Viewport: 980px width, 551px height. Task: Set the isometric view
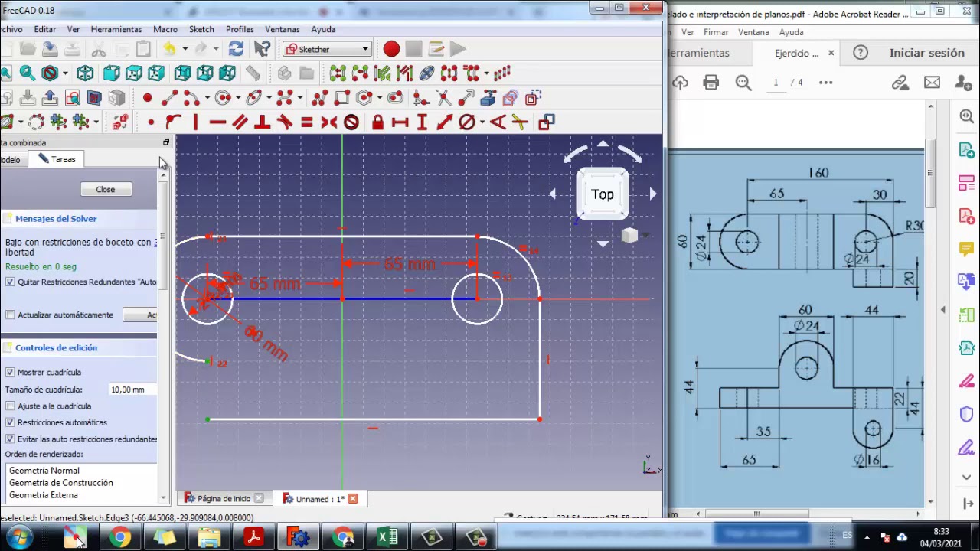point(85,73)
